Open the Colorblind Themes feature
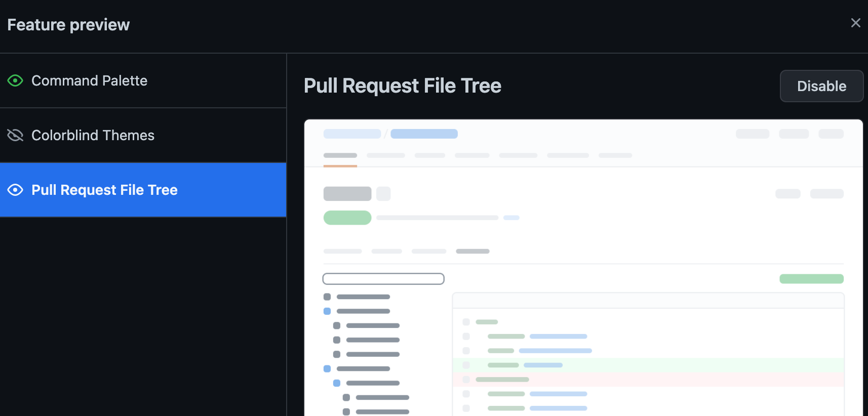 (143, 135)
